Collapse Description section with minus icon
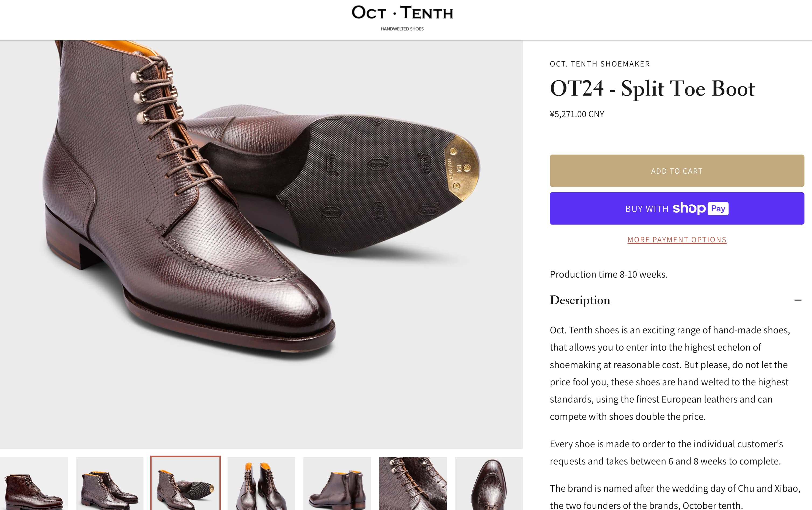This screenshot has width=812, height=510. click(x=797, y=300)
